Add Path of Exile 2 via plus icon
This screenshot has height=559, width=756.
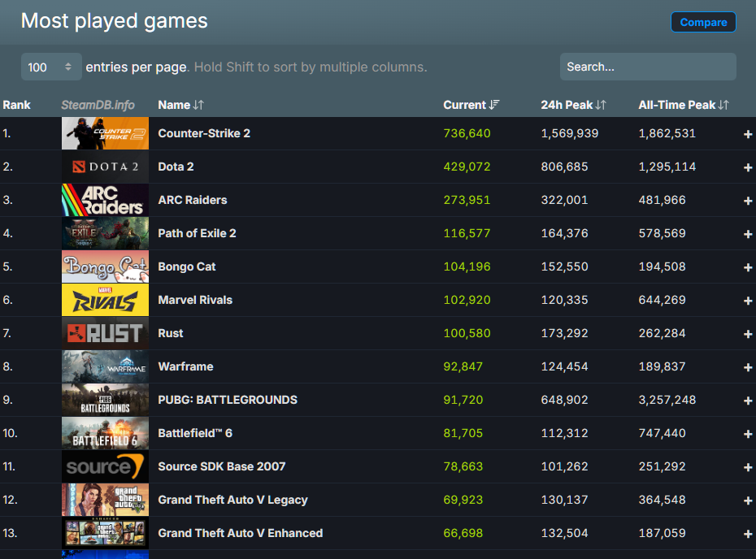tap(748, 234)
